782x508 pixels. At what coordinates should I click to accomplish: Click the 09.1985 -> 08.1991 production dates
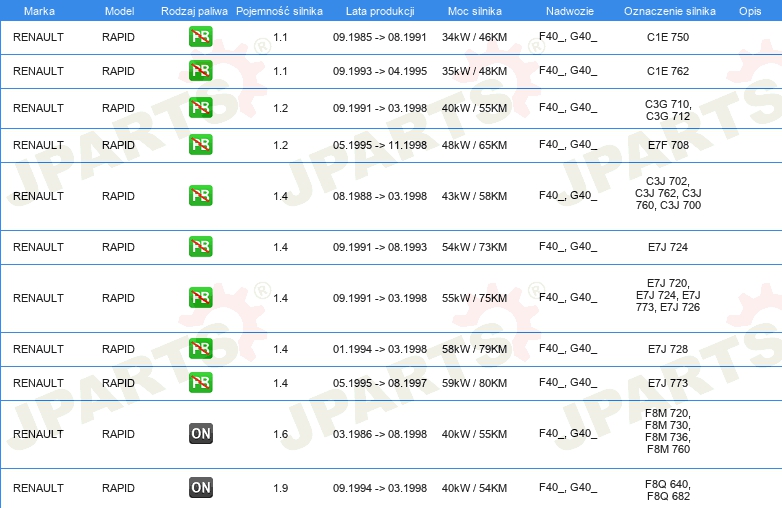pyautogui.click(x=380, y=37)
